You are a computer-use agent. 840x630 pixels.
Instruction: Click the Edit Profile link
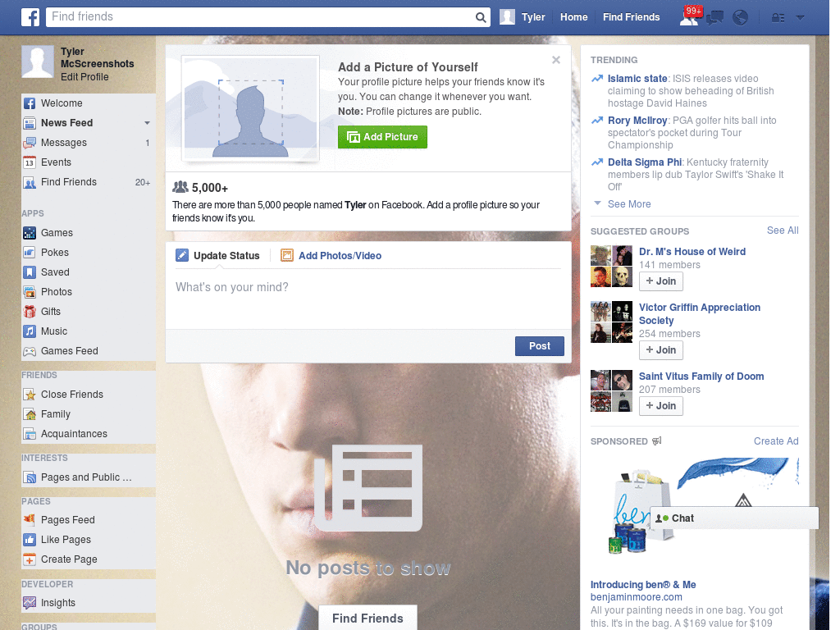[x=84, y=76]
